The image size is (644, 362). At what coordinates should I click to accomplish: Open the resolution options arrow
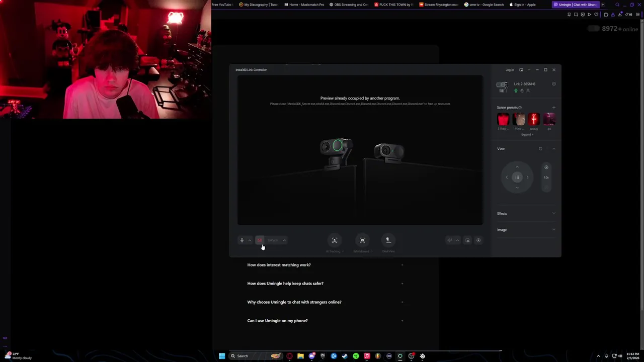pos(284,240)
